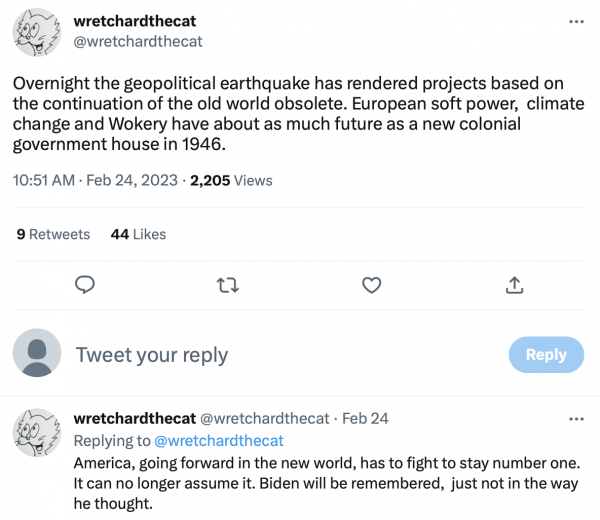Viewport: 600px width, 520px height.
Task: View the list of 9 Retweets
Action: 54,234
